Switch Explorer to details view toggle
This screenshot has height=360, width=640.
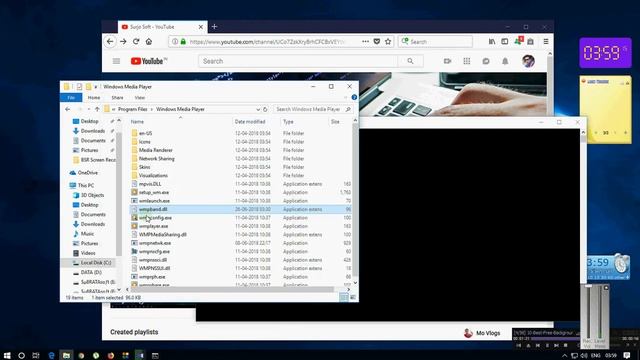(x=344, y=298)
